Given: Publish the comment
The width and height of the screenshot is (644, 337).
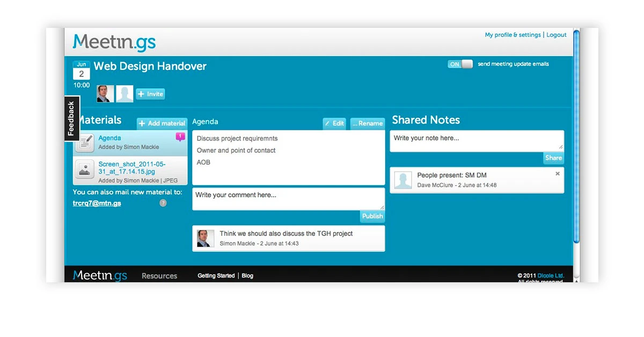Looking at the screenshot, I should pos(372,216).
